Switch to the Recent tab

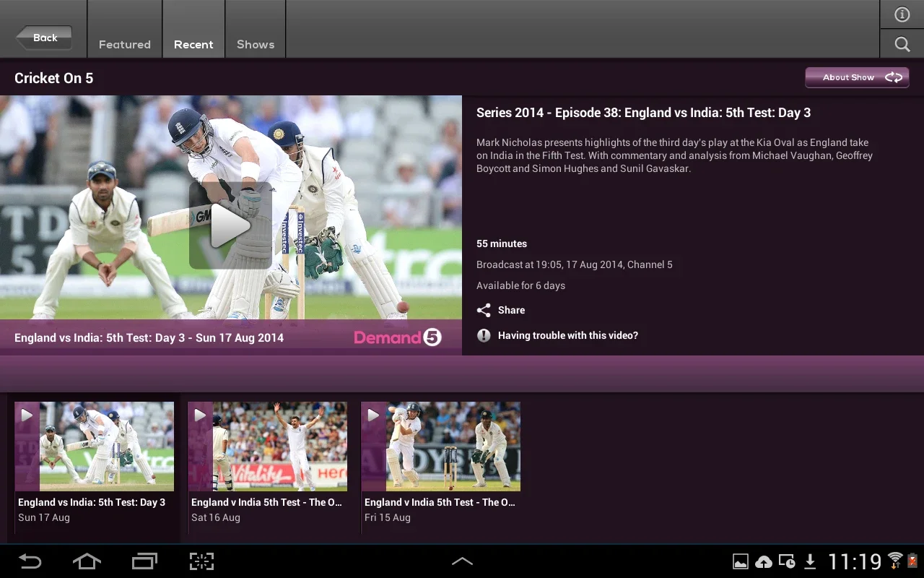pyautogui.click(x=193, y=29)
